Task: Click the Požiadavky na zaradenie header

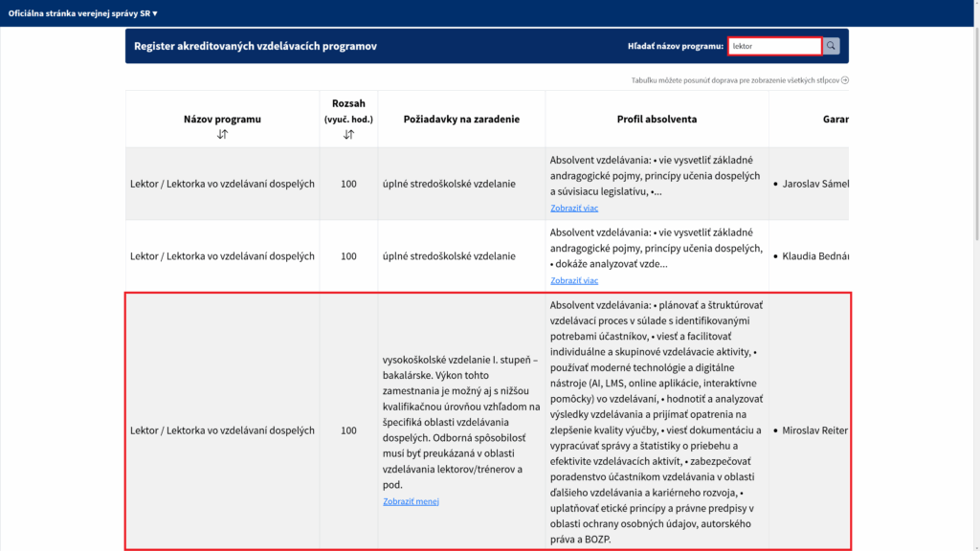Action: (x=461, y=119)
